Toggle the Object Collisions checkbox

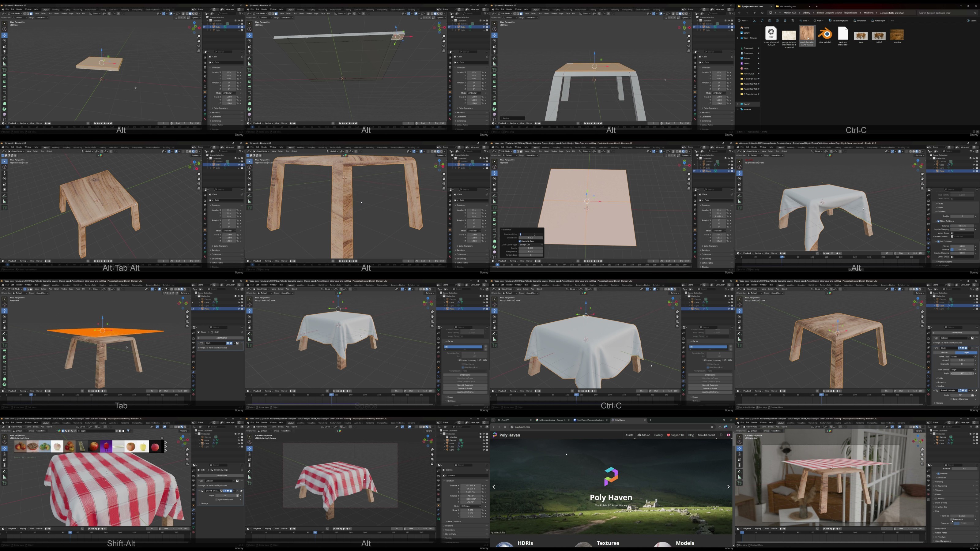[x=939, y=221]
